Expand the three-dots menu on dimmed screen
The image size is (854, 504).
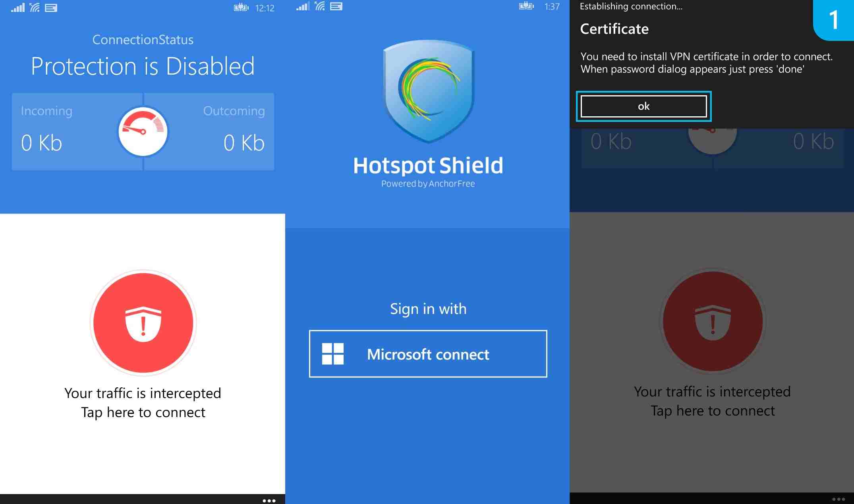pyautogui.click(x=838, y=499)
